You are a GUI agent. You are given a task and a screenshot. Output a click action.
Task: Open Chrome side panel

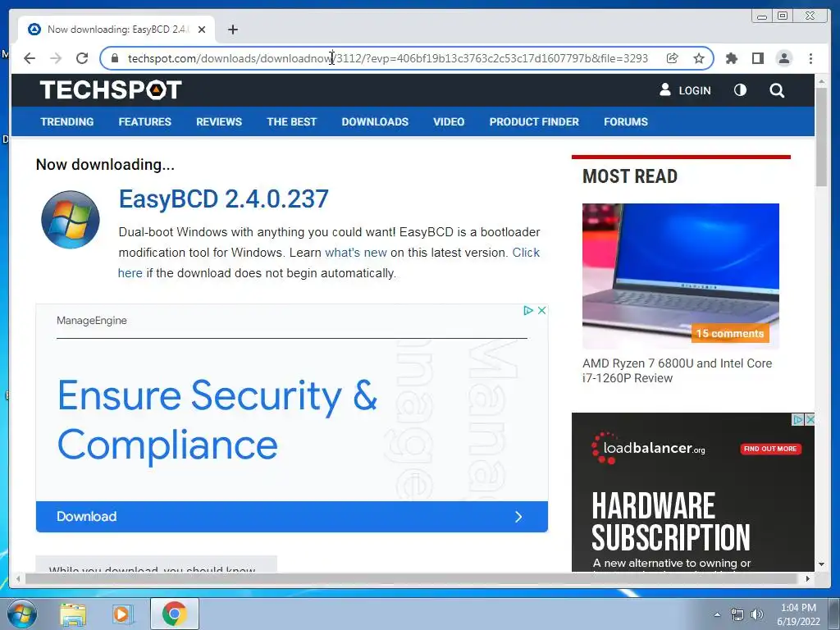coord(757,58)
